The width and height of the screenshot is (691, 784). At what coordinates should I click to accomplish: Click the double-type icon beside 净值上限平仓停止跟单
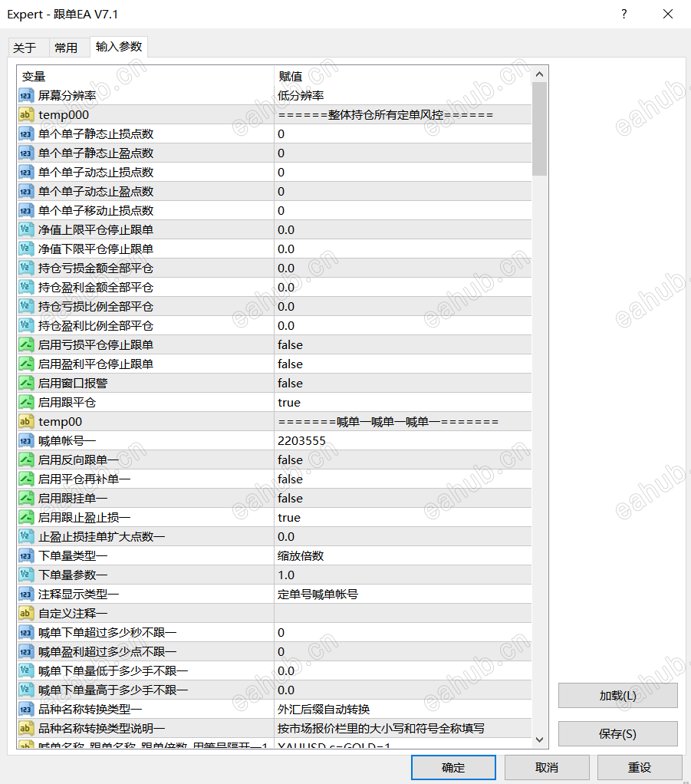[26, 229]
